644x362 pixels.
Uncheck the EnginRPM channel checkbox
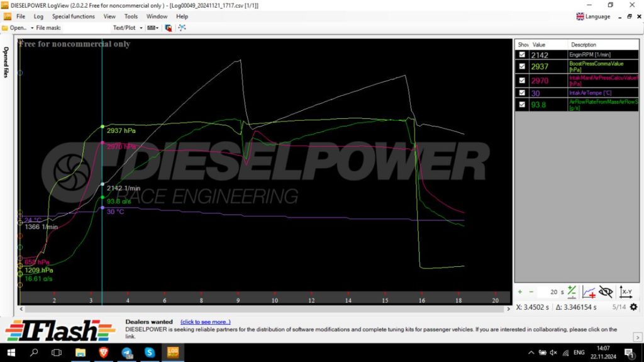[522, 55]
